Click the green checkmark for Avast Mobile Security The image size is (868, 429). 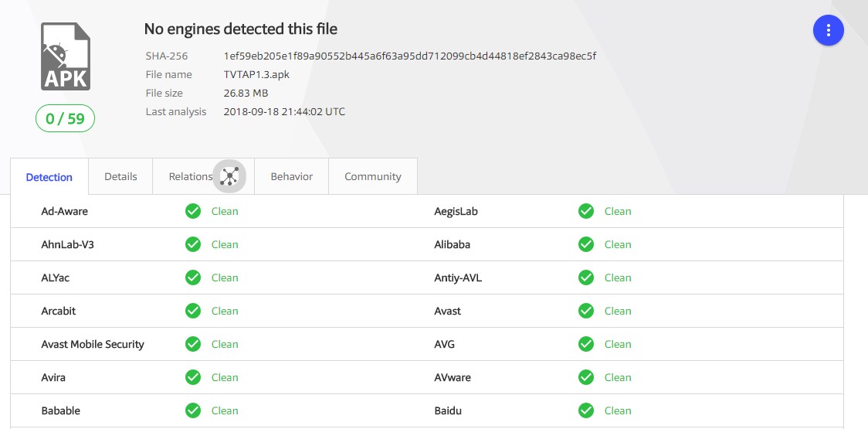pyautogui.click(x=193, y=344)
